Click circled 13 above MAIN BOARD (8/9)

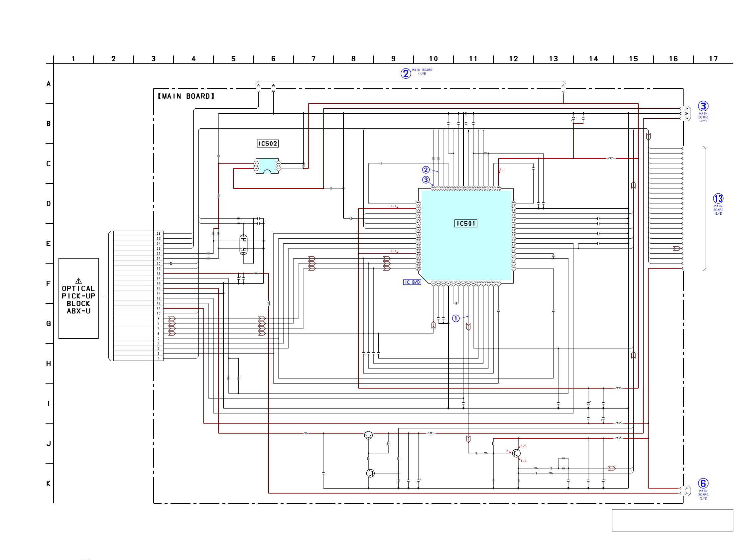(718, 198)
